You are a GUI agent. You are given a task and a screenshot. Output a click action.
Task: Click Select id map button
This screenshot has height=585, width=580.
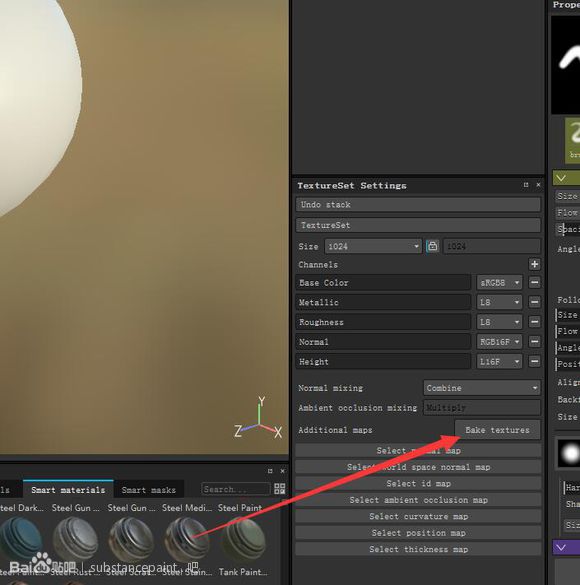pyautogui.click(x=418, y=484)
